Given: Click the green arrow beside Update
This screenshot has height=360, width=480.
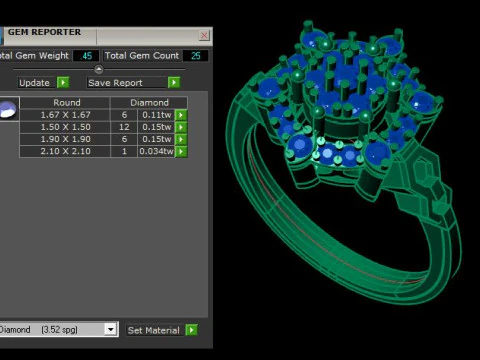Looking at the screenshot, I should 63,82.
